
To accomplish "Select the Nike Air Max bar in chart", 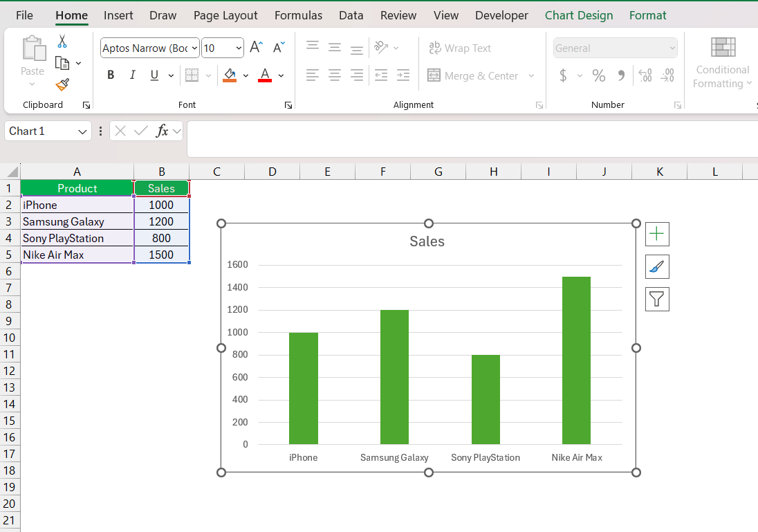I will point(576,360).
